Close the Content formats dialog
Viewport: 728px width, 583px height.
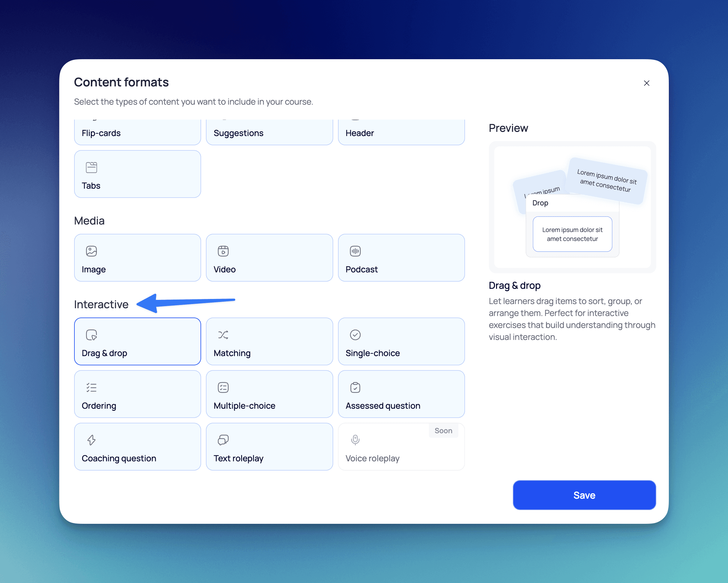click(x=646, y=83)
